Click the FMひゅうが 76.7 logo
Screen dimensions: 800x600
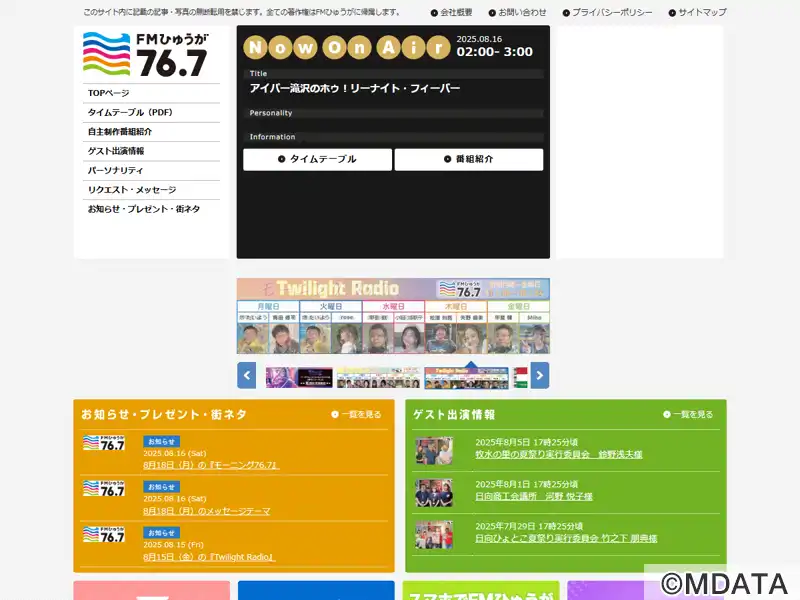146,55
